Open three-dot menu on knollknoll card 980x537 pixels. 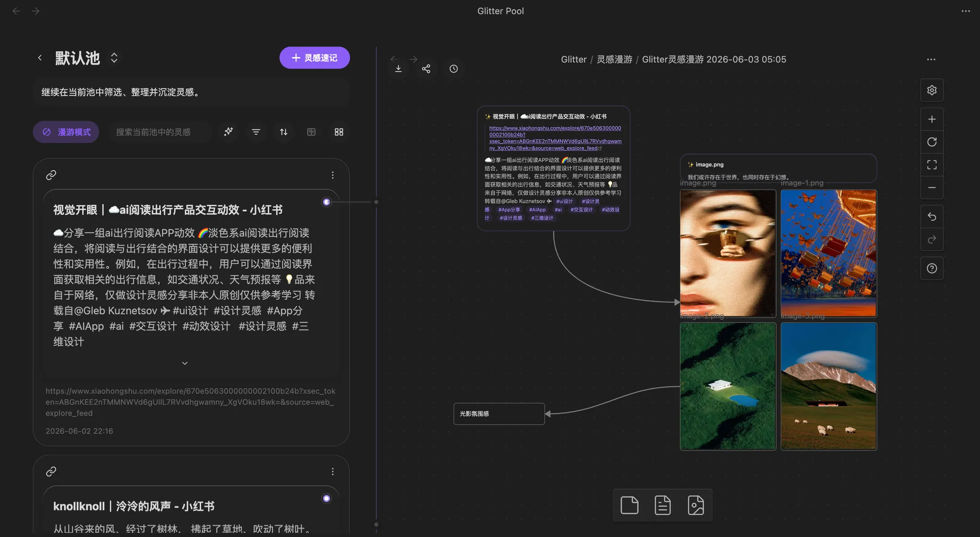[333, 471]
